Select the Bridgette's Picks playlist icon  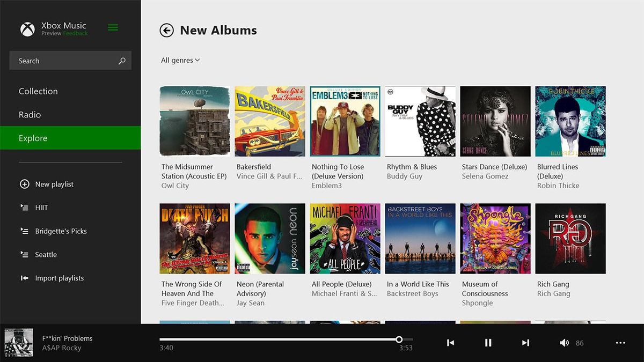25,231
